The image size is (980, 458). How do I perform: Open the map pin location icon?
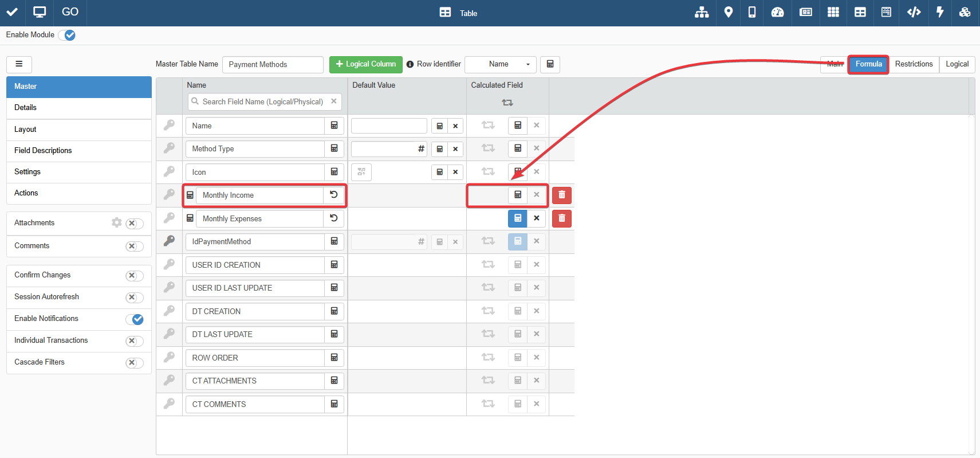click(729, 12)
